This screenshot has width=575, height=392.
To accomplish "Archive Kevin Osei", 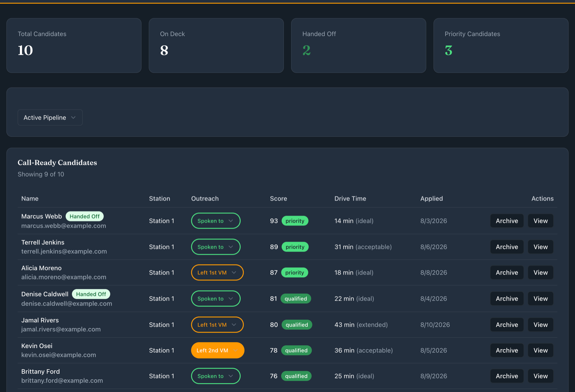I will pyautogui.click(x=507, y=350).
